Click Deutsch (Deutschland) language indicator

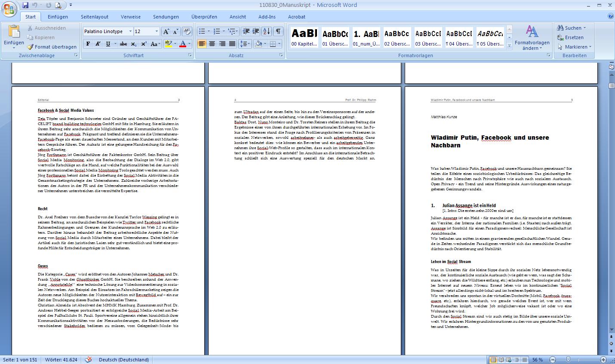tap(124, 360)
